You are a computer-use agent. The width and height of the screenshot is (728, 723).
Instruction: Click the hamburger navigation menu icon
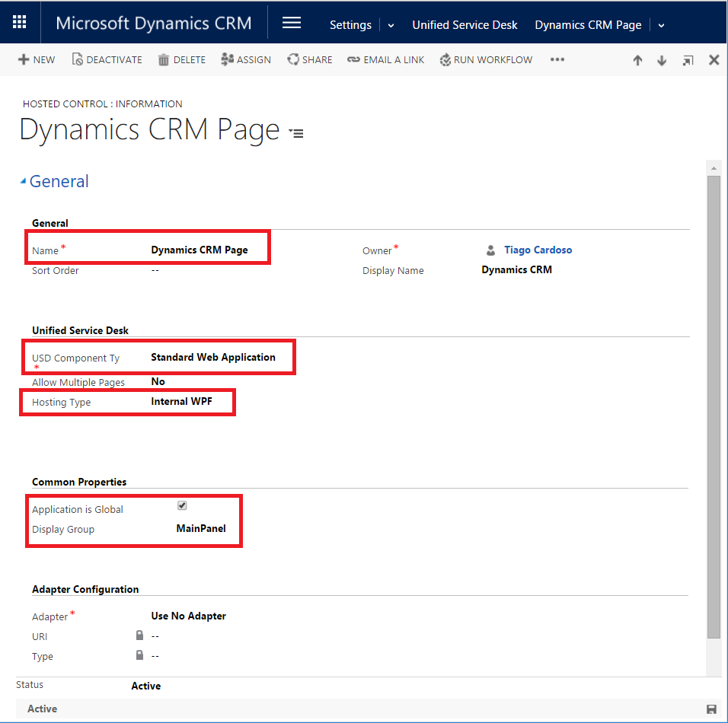coord(292,23)
